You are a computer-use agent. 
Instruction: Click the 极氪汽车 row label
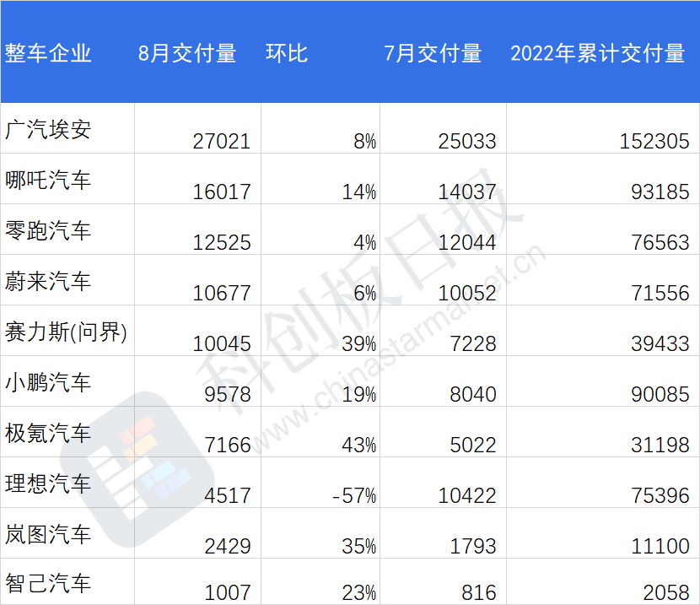(48, 433)
